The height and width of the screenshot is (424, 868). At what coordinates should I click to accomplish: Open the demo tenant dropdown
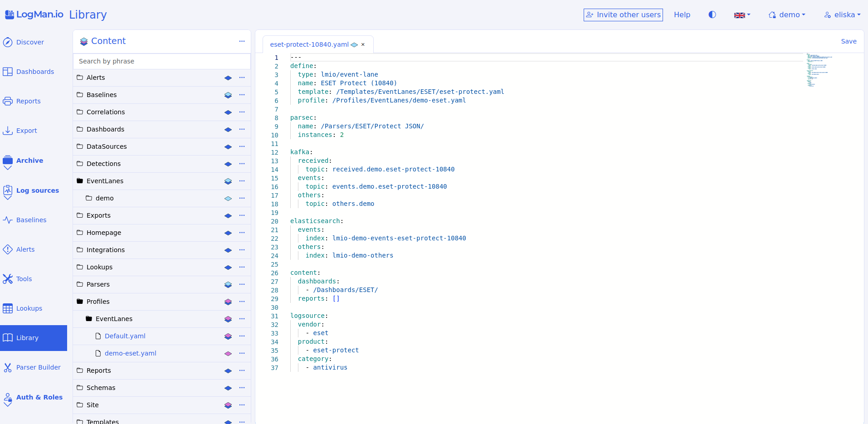pyautogui.click(x=787, y=15)
